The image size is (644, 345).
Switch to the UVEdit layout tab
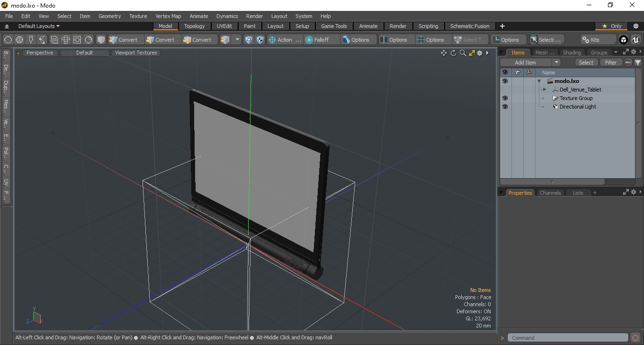[224, 26]
